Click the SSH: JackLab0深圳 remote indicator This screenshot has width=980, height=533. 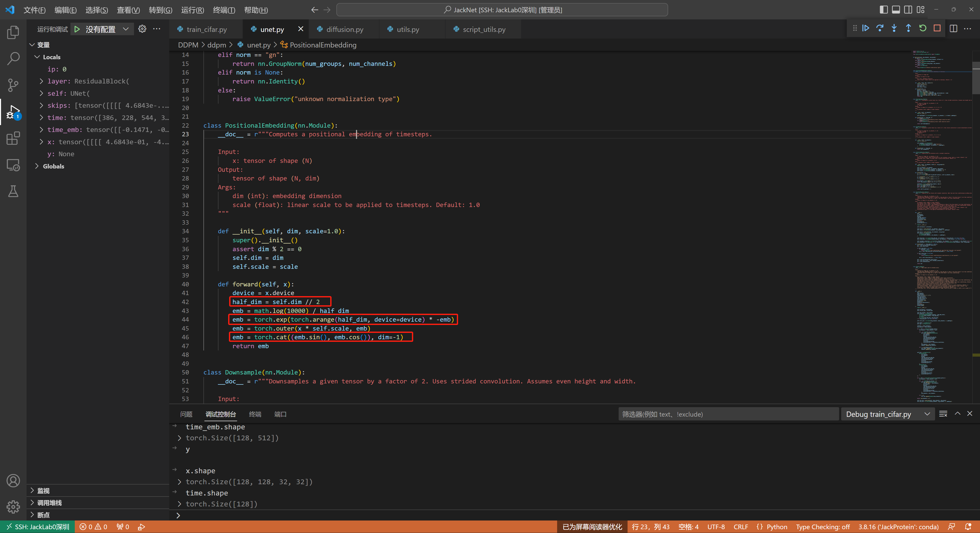coord(37,527)
